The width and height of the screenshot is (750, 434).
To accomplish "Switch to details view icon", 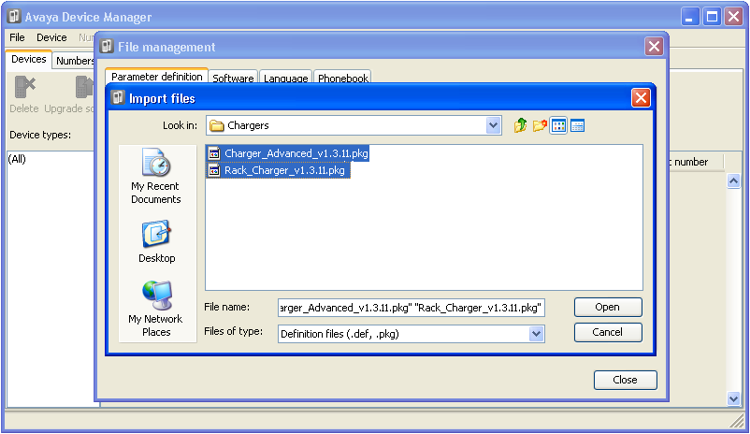I will tap(578, 126).
